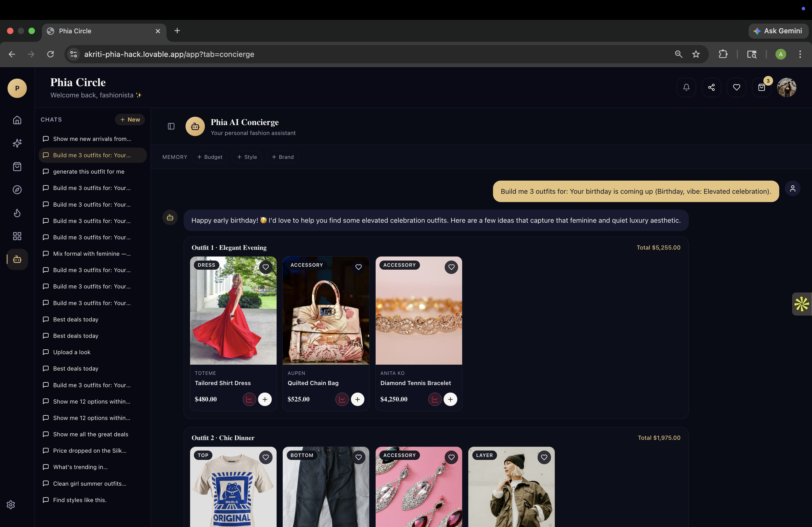The width and height of the screenshot is (812, 527).
Task: Open settings gear in sidebar
Action: click(x=11, y=504)
